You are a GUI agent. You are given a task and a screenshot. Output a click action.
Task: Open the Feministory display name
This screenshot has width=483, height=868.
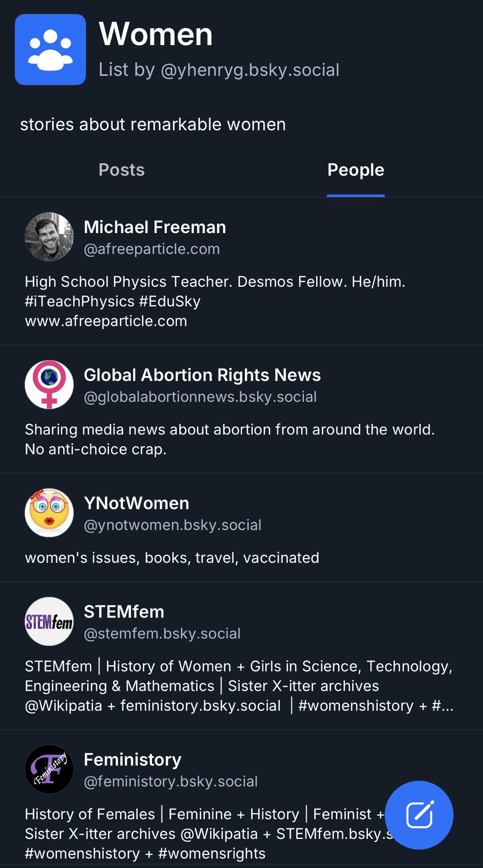coord(132,759)
